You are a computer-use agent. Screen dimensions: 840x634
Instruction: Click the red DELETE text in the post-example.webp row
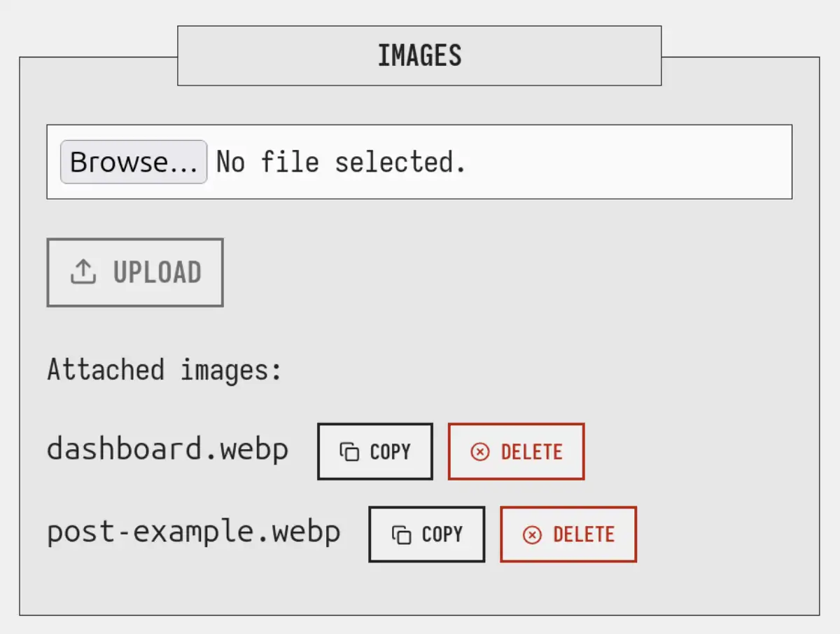pos(583,535)
